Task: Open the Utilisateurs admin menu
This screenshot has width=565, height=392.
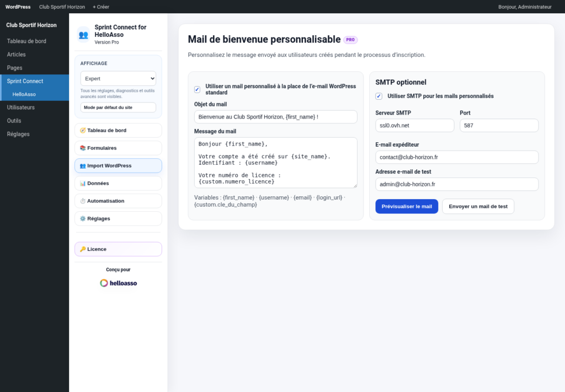Action: [34, 108]
